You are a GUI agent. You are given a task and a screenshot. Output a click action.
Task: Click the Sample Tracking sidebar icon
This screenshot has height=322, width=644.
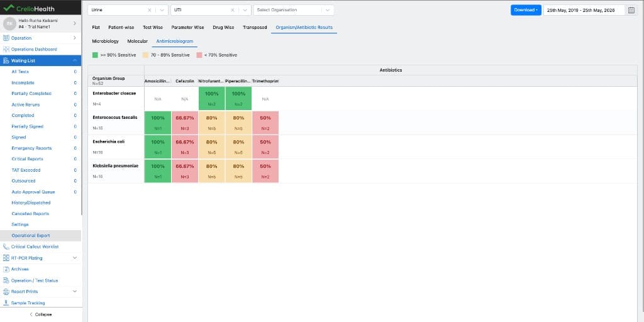click(6, 303)
